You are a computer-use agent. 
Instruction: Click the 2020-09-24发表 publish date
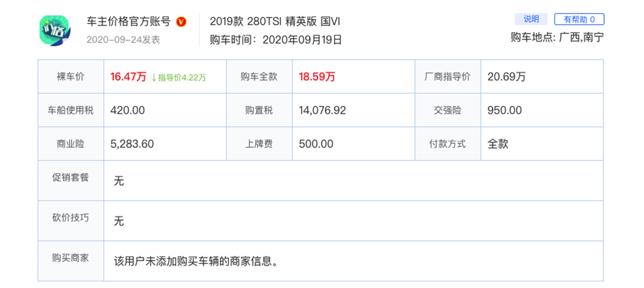[x=123, y=40]
